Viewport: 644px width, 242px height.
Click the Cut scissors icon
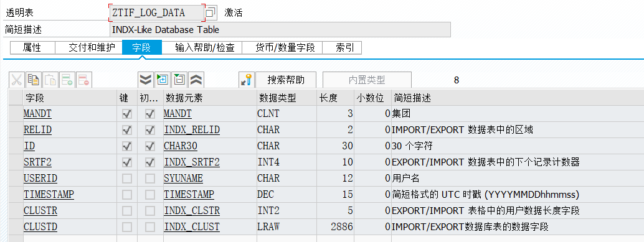tap(16, 80)
